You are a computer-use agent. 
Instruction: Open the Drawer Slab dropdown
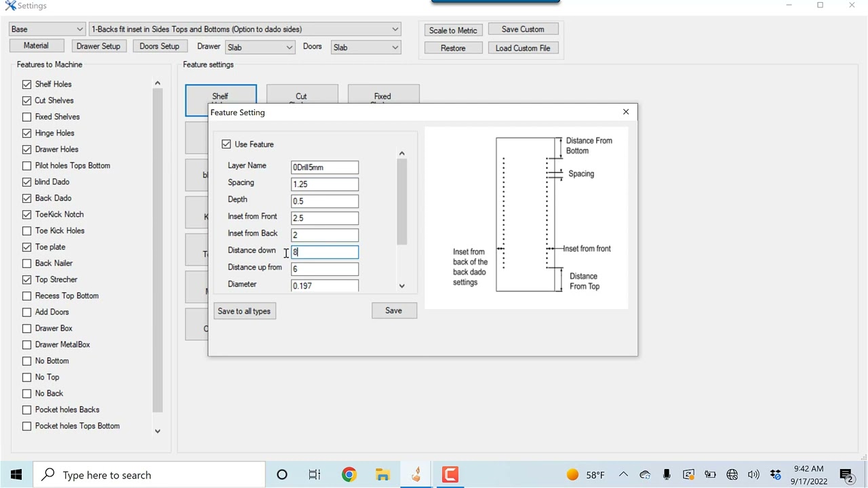pyautogui.click(x=260, y=47)
